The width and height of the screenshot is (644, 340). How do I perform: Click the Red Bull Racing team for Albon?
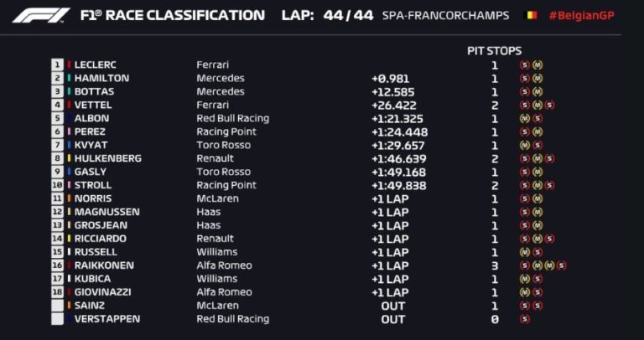tap(232, 118)
